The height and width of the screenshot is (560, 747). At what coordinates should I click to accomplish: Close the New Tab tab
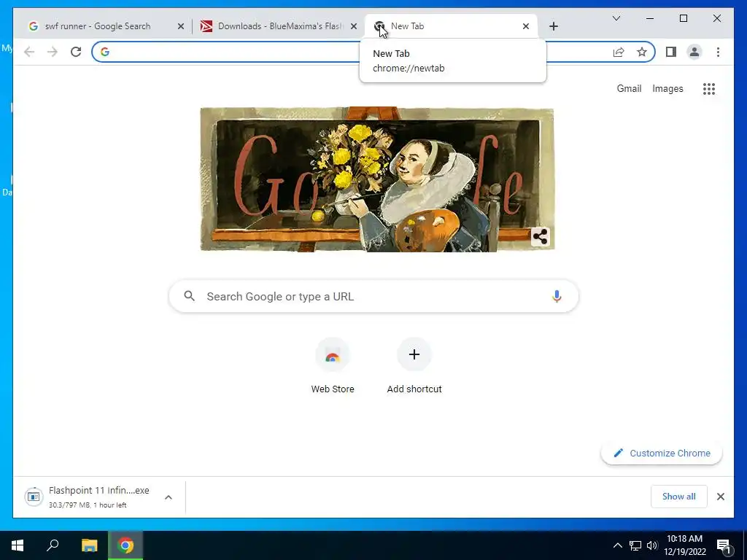tap(525, 26)
